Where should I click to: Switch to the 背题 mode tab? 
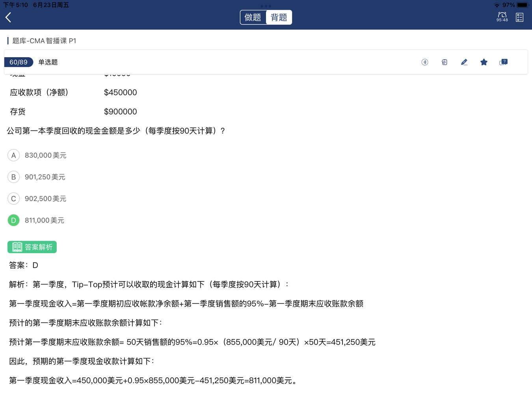point(279,17)
